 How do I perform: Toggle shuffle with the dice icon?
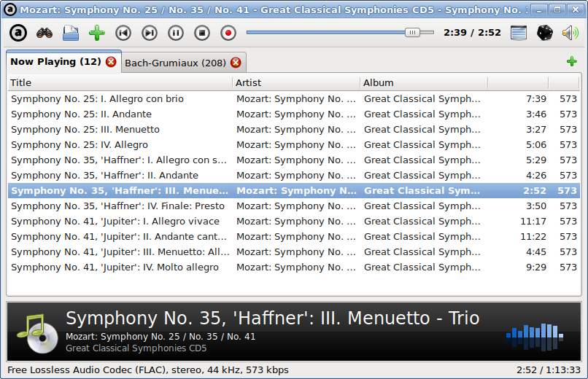click(x=544, y=33)
